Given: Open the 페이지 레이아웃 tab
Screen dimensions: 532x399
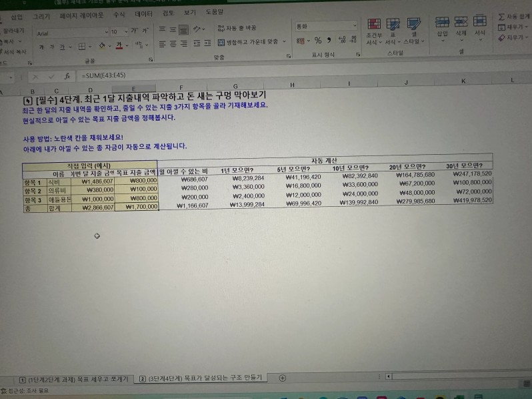Looking at the screenshot, I should (x=81, y=15).
